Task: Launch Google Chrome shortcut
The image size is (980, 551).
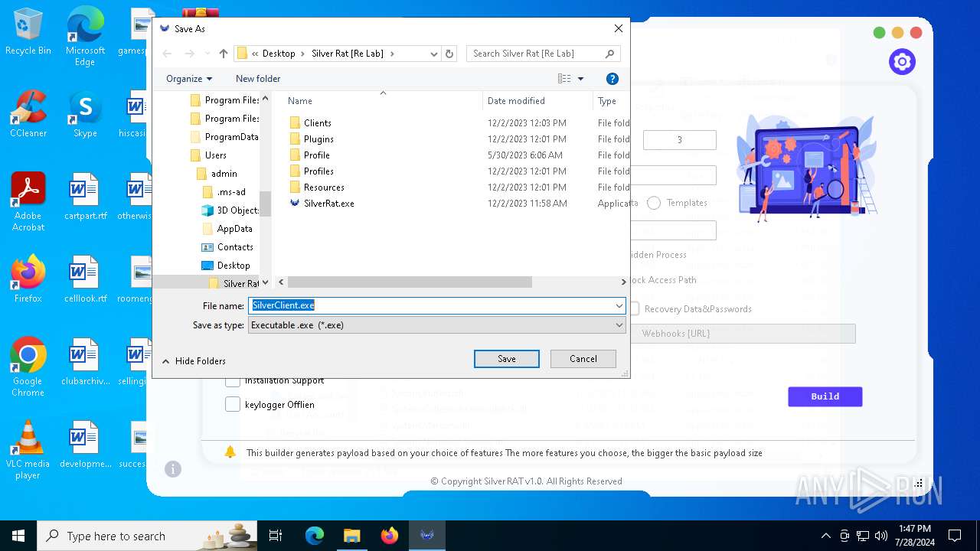Action: click(28, 367)
